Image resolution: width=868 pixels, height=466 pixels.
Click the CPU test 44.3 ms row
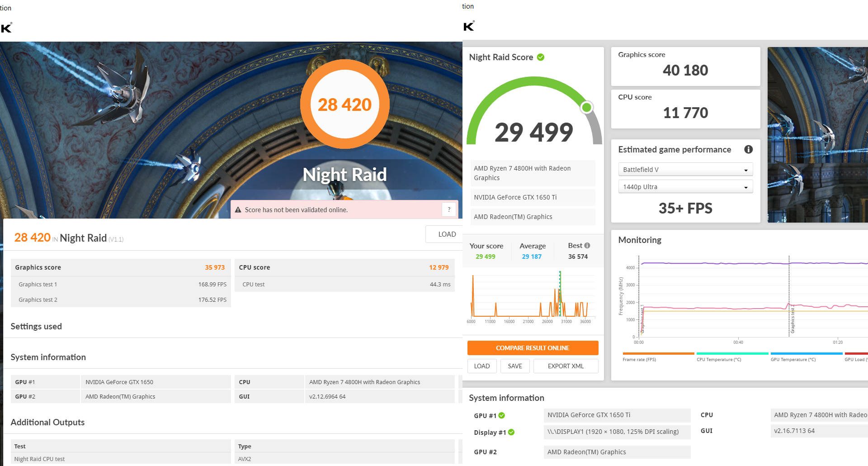(x=344, y=284)
